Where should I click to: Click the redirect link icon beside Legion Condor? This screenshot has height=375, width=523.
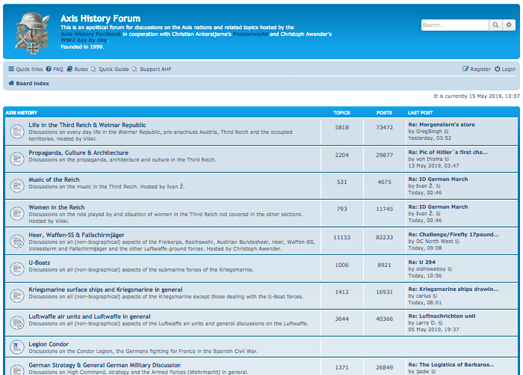(x=17, y=347)
